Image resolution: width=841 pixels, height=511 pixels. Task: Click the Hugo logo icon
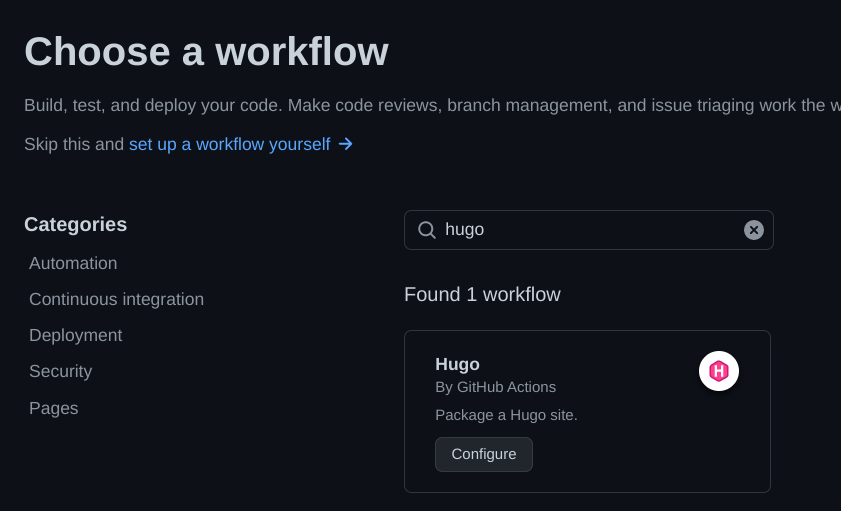click(719, 371)
